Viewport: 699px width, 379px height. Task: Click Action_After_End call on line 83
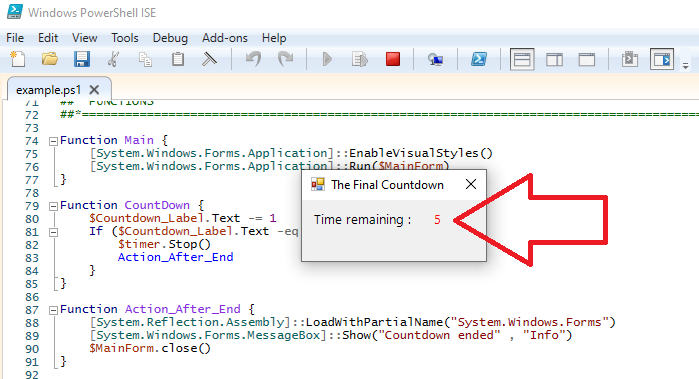pos(176,257)
